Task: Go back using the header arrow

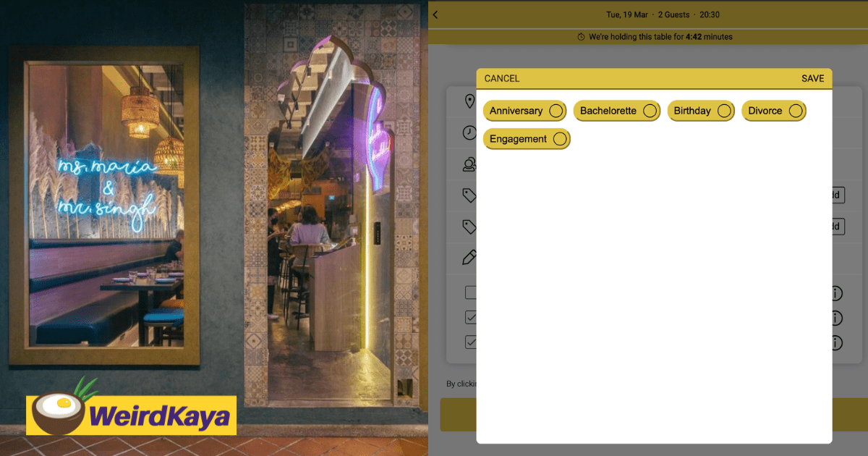Action: click(x=435, y=14)
